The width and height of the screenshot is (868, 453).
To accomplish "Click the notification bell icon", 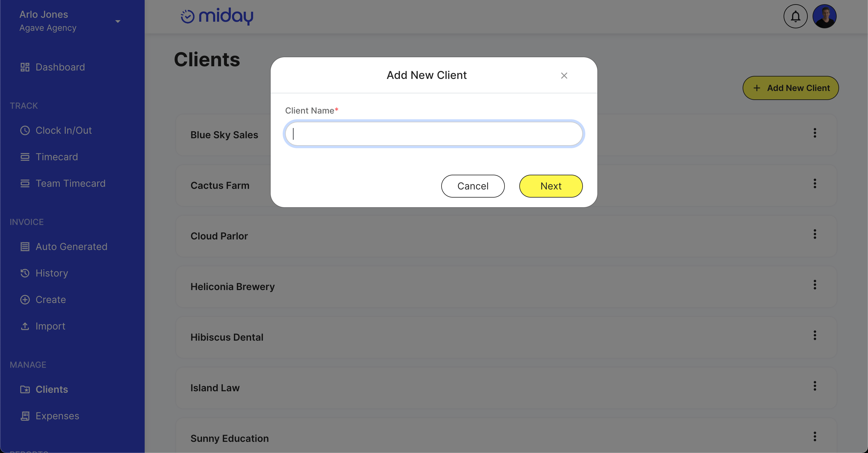I will (796, 16).
